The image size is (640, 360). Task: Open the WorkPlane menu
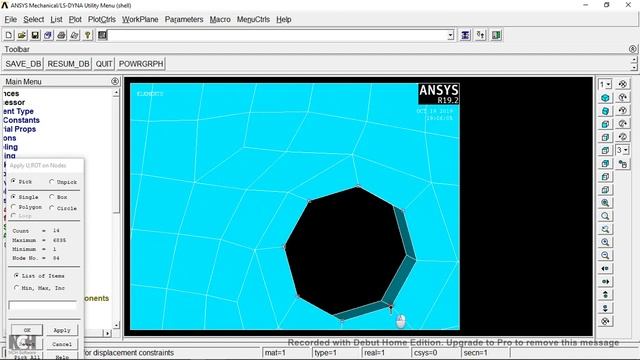(140, 19)
